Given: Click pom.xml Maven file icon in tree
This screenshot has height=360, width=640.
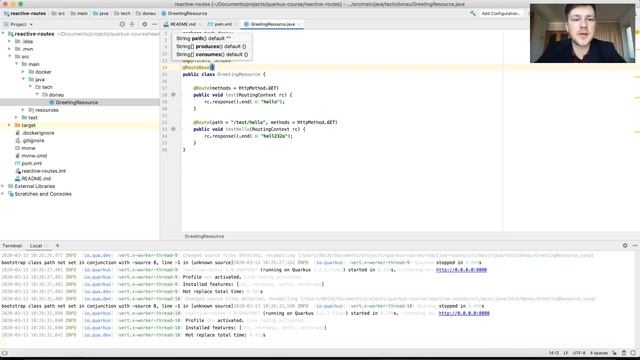Looking at the screenshot, I should click(x=18, y=163).
